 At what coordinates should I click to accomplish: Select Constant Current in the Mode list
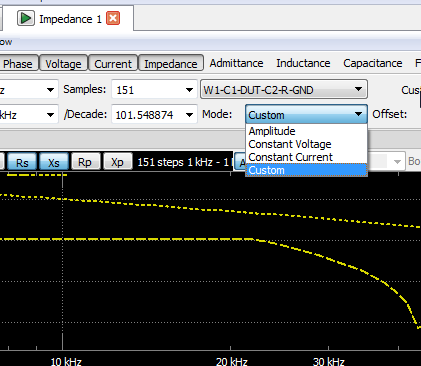pyautogui.click(x=306, y=157)
